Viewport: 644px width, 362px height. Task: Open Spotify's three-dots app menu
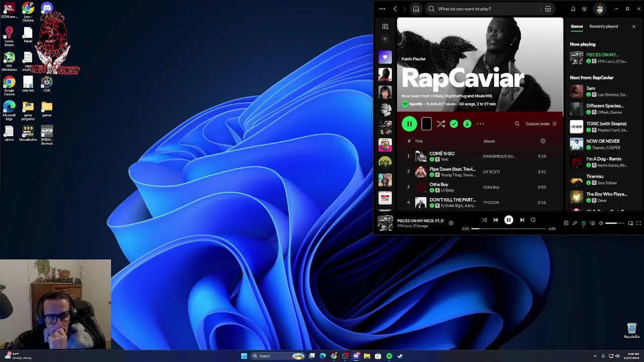[x=382, y=9]
